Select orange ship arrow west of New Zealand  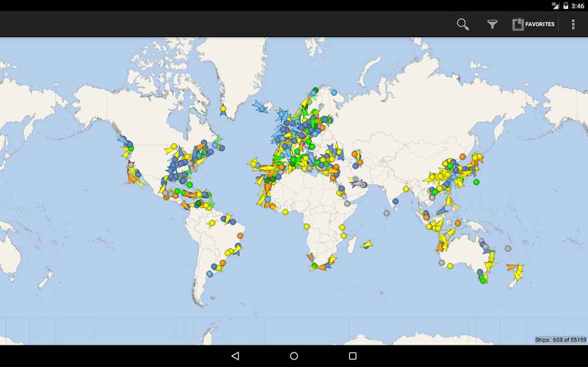(511, 267)
